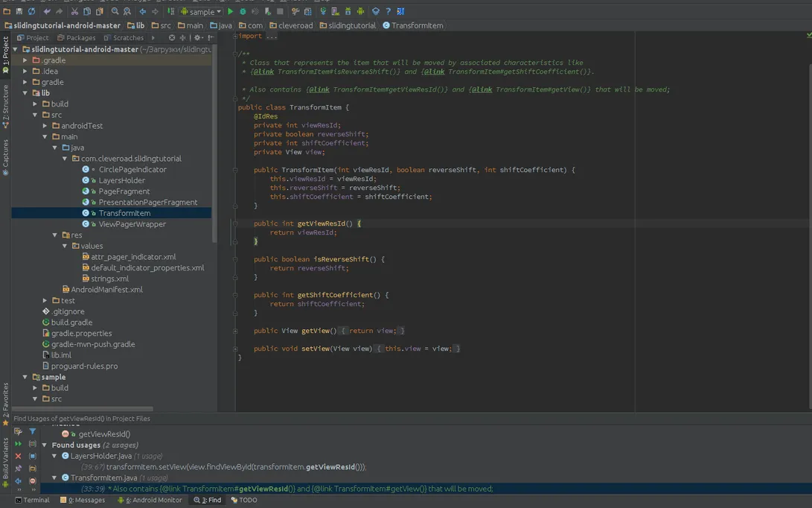Close Find Usages with the red X
Viewport: 812px width, 508px height.
(18, 456)
